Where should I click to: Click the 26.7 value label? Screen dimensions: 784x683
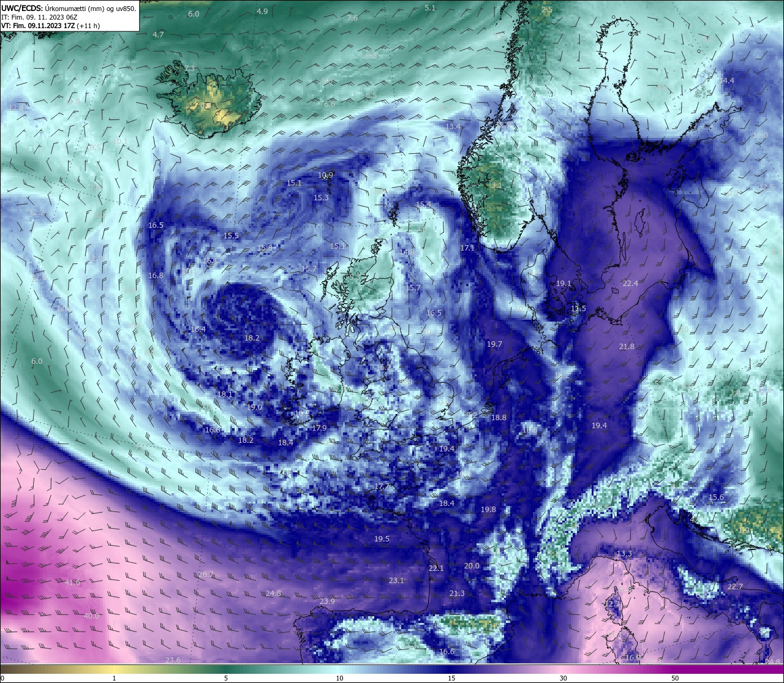click(206, 575)
